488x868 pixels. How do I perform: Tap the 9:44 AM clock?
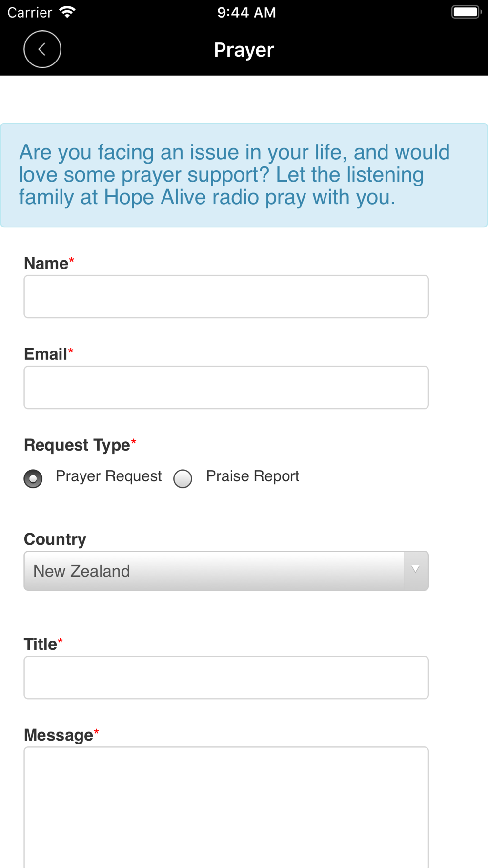click(x=246, y=12)
